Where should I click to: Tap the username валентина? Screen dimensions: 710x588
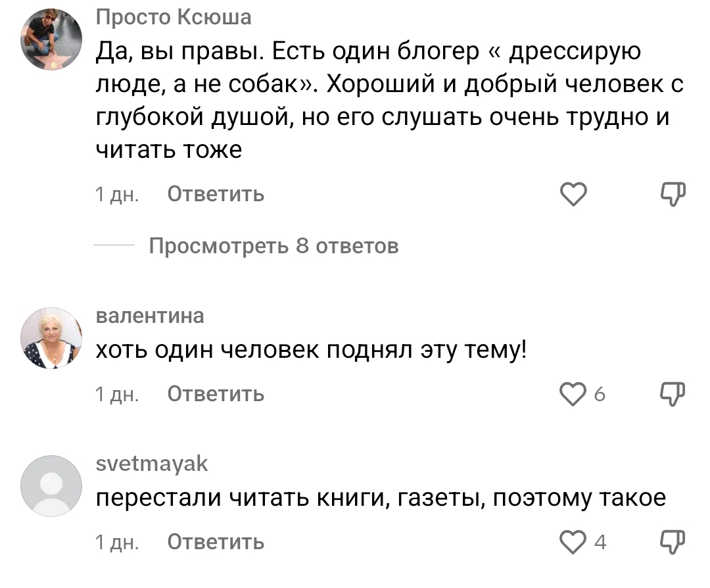150,316
